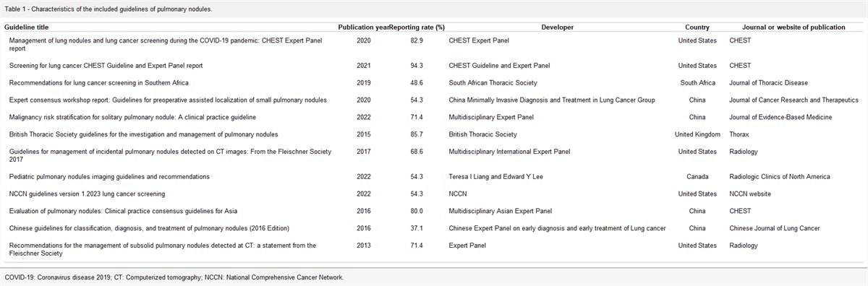Select the 37.1 reporting rate cell
Viewport: 868px width, 286px height.
[x=417, y=228]
